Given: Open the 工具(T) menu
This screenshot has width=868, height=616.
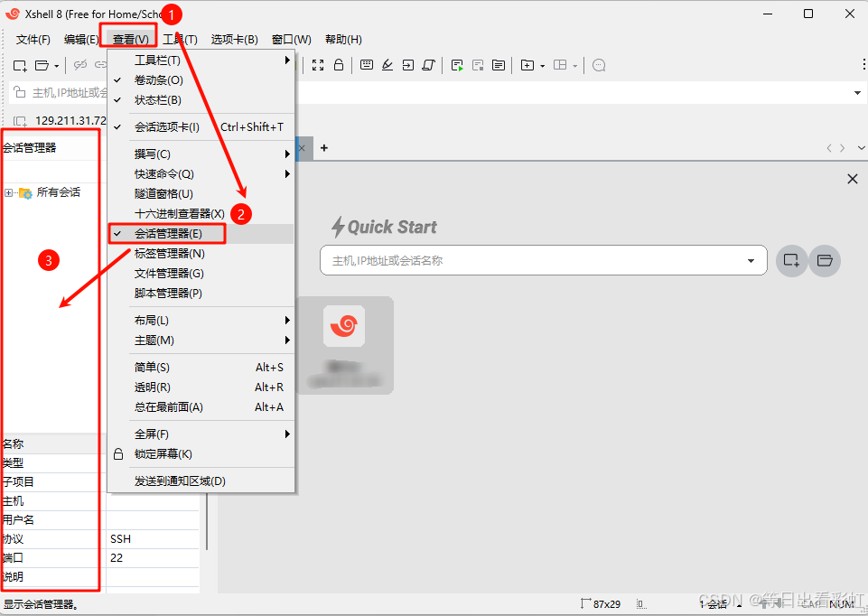Looking at the screenshot, I should click(181, 40).
